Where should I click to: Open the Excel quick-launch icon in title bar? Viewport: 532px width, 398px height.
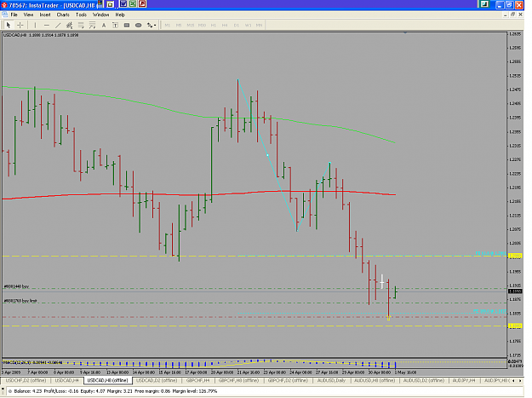click(x=133, y=4)
